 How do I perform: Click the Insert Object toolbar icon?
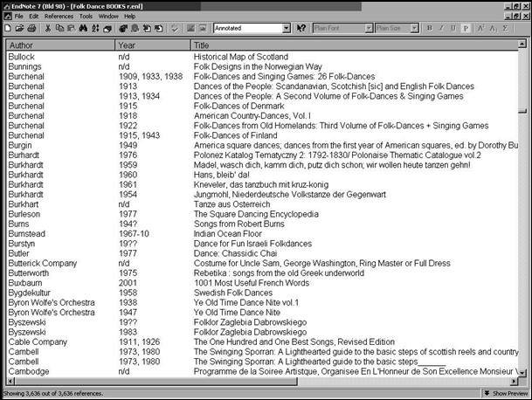click(x=203, y=28)
